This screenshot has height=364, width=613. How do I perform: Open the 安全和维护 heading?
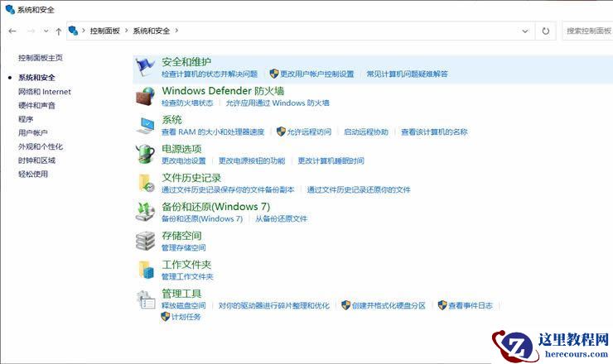[186, 62]
